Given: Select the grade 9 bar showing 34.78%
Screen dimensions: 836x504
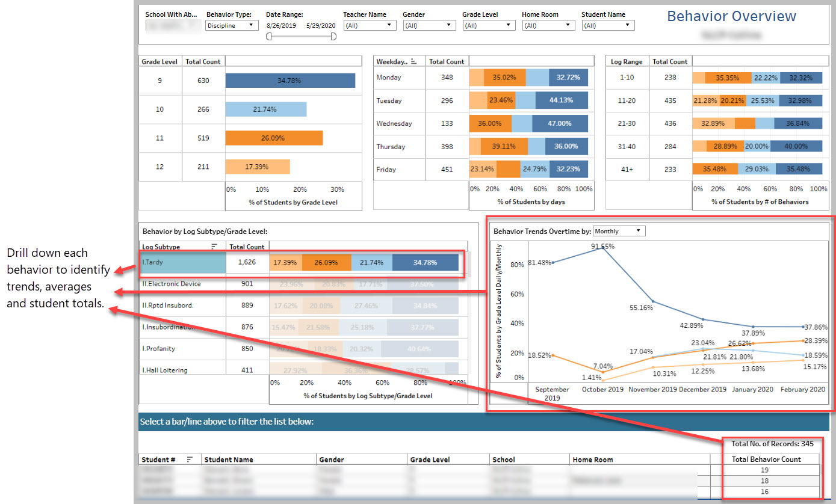Looking at the screenshot, I should (290, 81).
